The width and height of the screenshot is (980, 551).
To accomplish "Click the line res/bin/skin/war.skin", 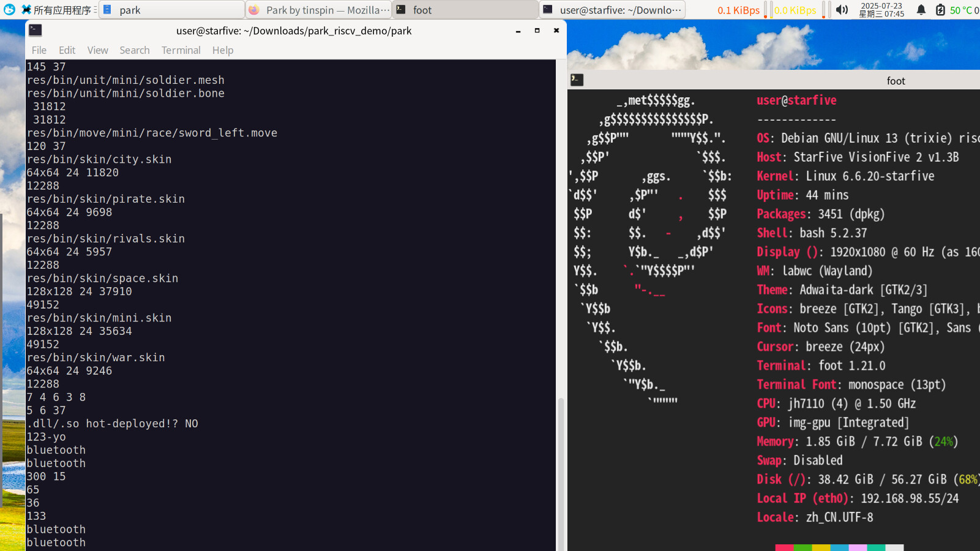I will click(95, 358).
